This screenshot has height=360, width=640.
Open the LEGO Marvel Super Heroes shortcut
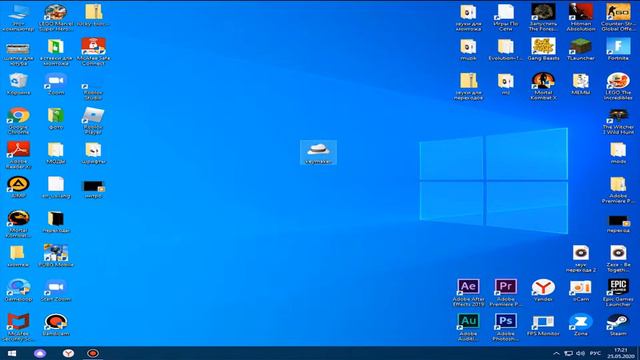[x=56, y=17]
